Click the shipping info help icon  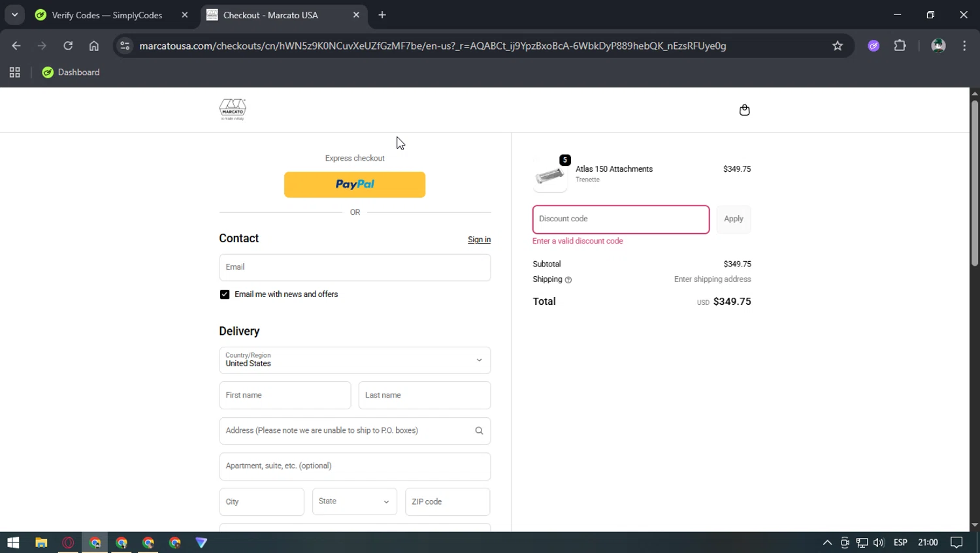(568, 280)
